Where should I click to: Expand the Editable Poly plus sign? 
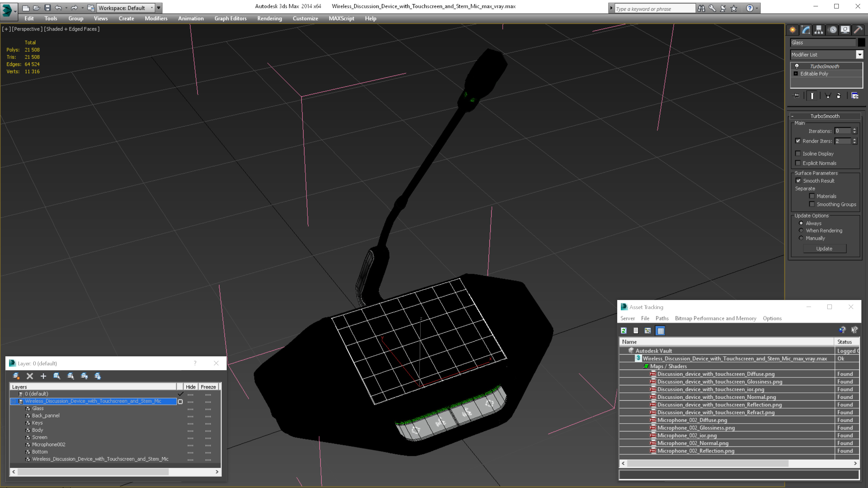click(x=796, y=74)
